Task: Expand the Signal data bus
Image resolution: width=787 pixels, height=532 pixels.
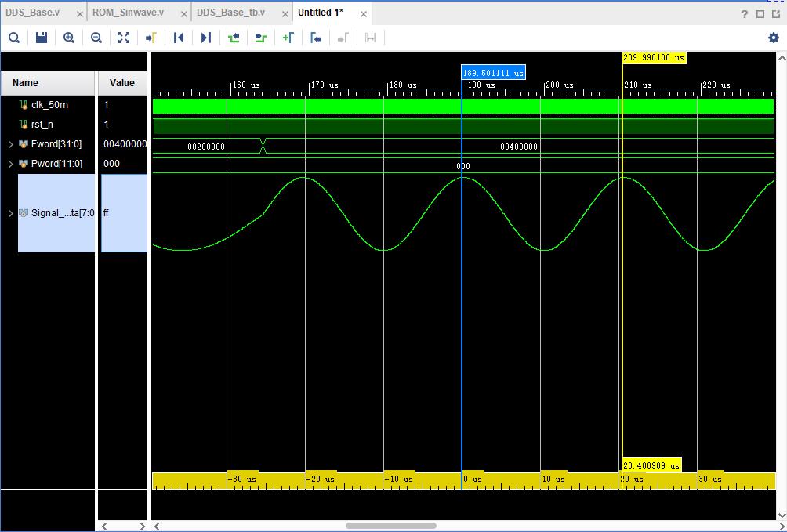Action: (x=11, y=213)
